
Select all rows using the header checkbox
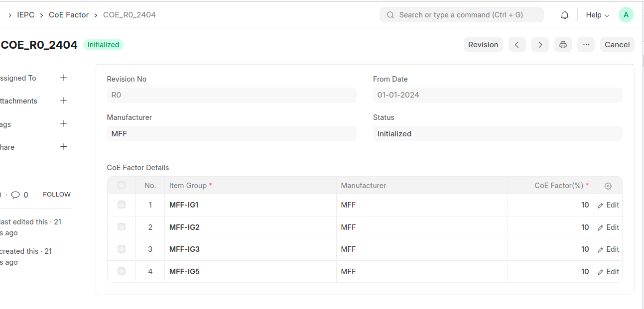pyautogui.click(x=121, y=185)
